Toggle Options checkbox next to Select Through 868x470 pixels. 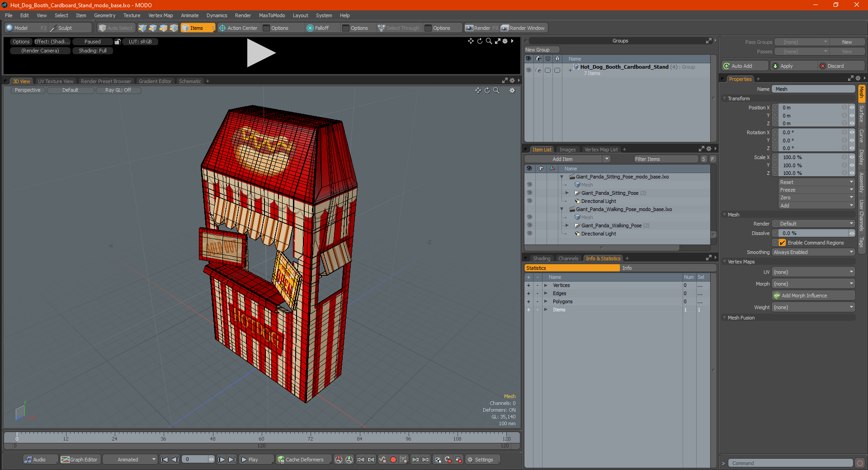(429, 28)
